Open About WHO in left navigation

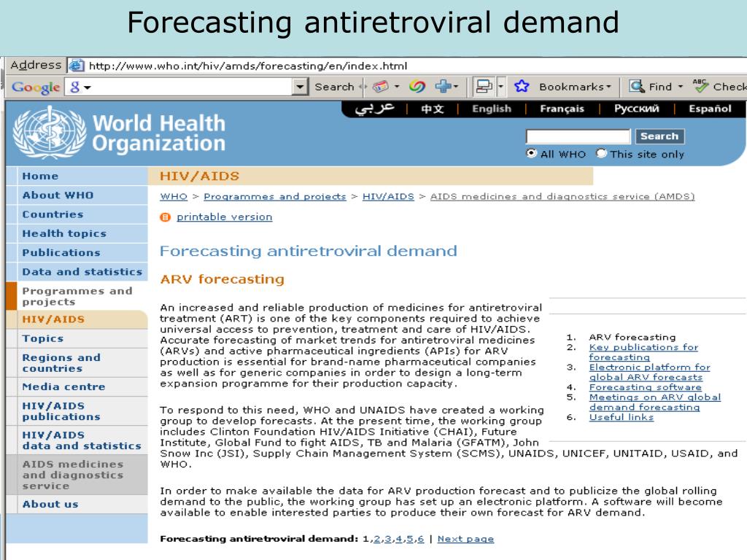(77, 195)
